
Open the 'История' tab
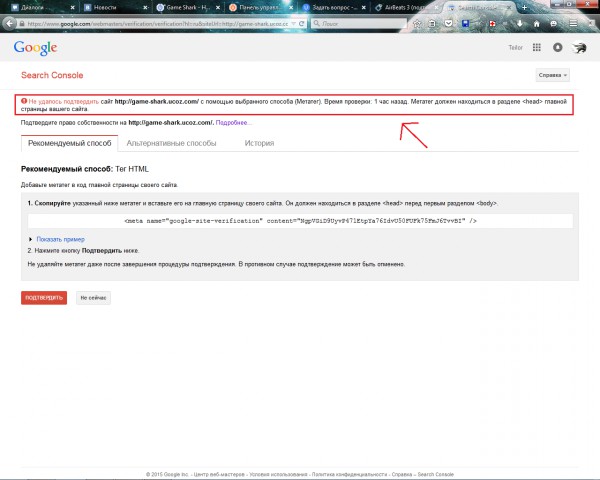(x=259, y=143)
